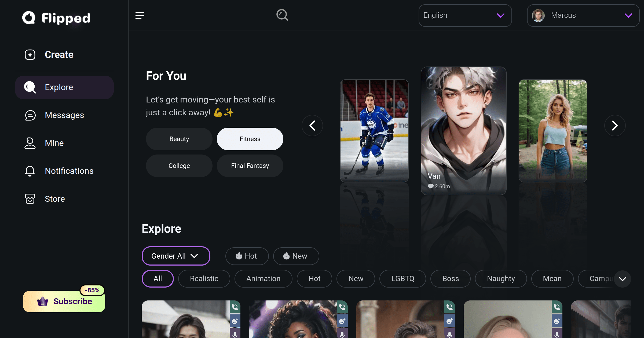Click the search magnifier icon

pos(282,15)
